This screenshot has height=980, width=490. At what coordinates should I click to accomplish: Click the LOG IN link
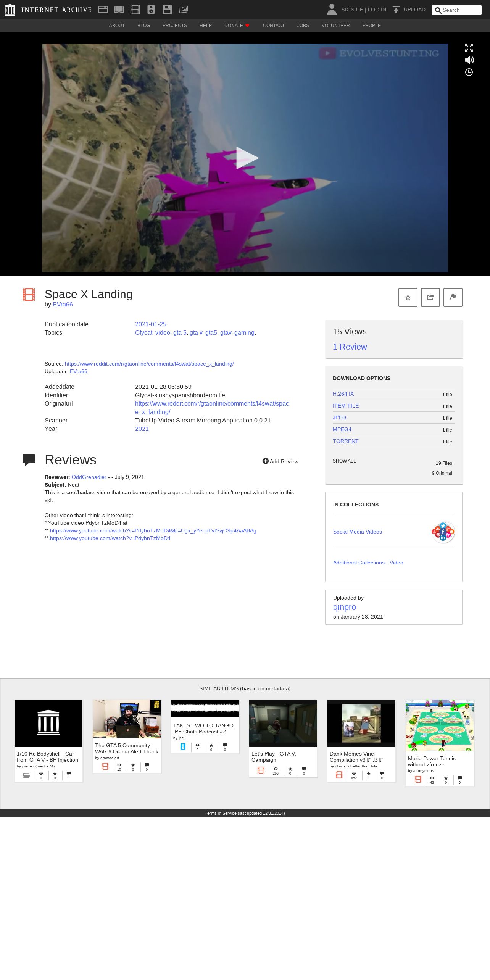tap(377, 10)
